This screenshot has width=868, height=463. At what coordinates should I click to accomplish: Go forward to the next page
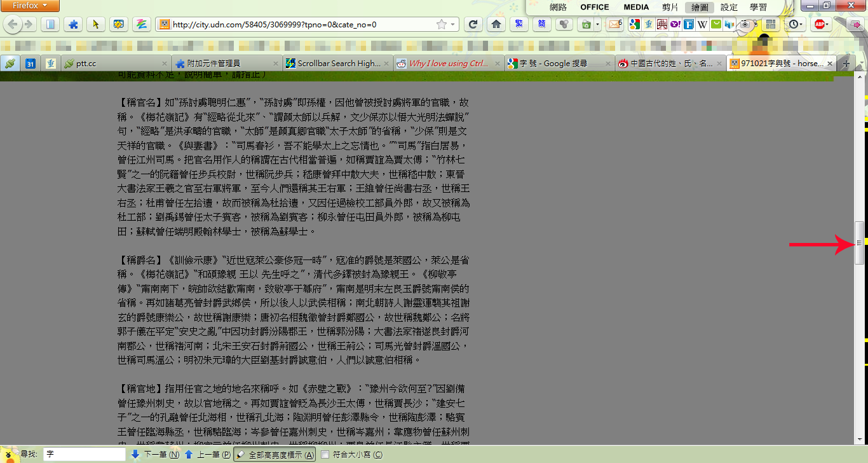click(29, 25)
